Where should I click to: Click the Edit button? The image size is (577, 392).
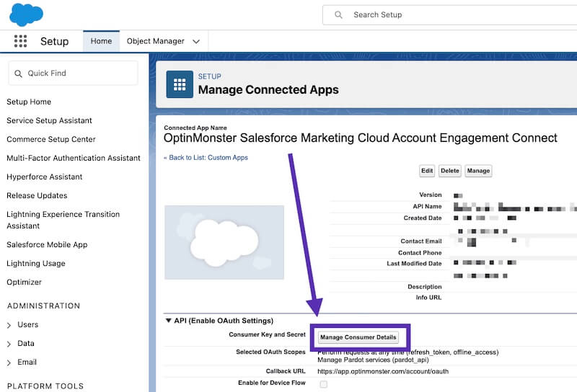(x=427, y=171)
